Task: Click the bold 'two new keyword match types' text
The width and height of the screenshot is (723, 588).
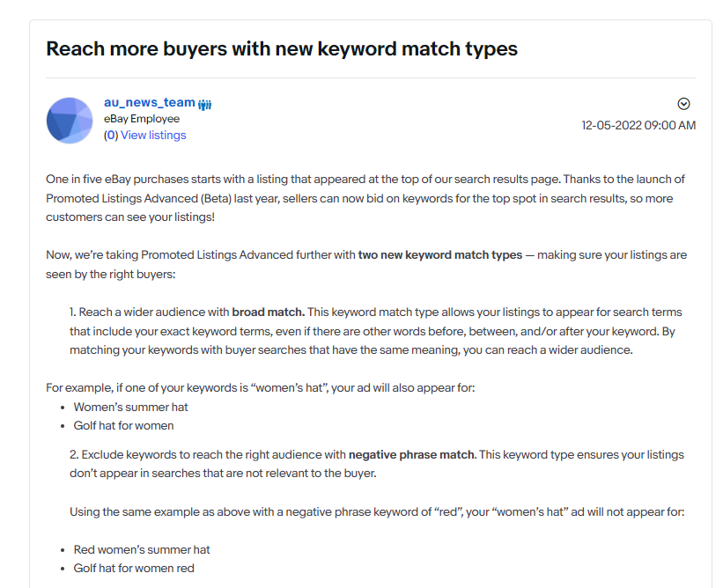Action: click(440, 255)
